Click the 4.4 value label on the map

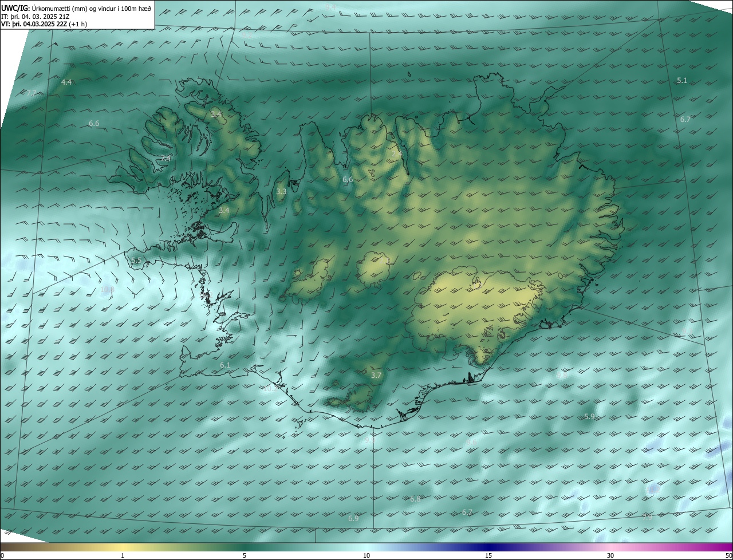click(x=66, y=82)
